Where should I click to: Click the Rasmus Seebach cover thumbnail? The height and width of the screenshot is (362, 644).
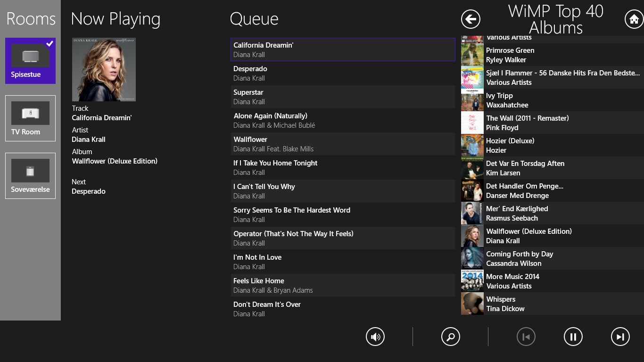point(472,213)
